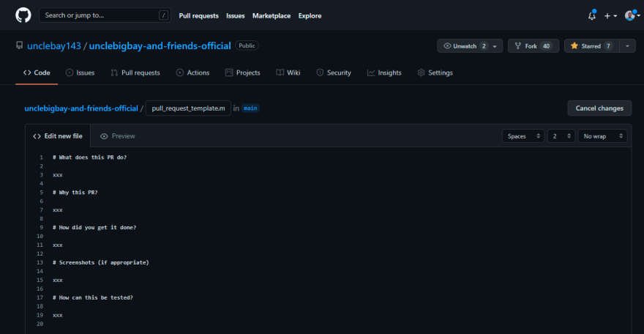Click line '# Screenshots (if appropriate)'
Screen dimensions: 644x334
101,262
